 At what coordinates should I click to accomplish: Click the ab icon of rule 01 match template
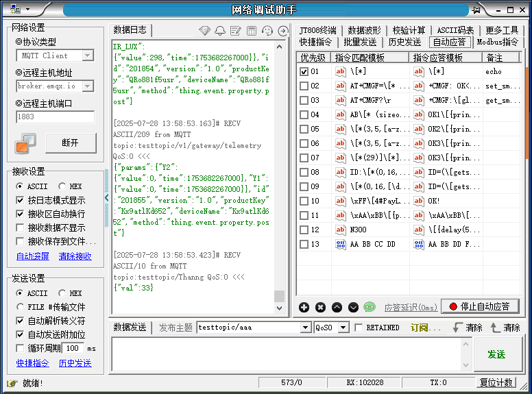point(340,71)
